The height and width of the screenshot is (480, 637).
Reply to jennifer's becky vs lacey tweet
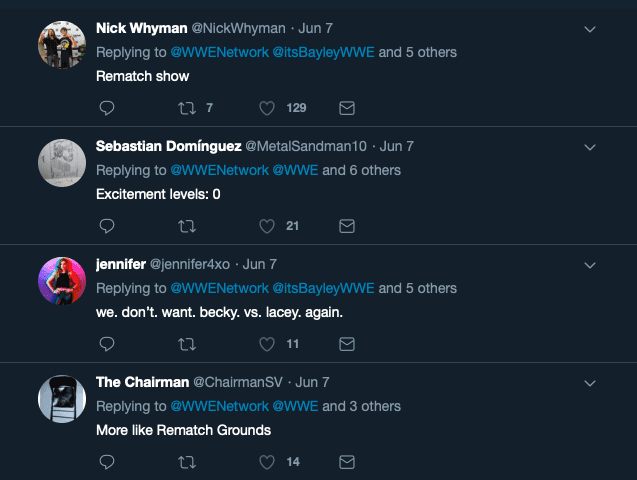pos(107,344)
